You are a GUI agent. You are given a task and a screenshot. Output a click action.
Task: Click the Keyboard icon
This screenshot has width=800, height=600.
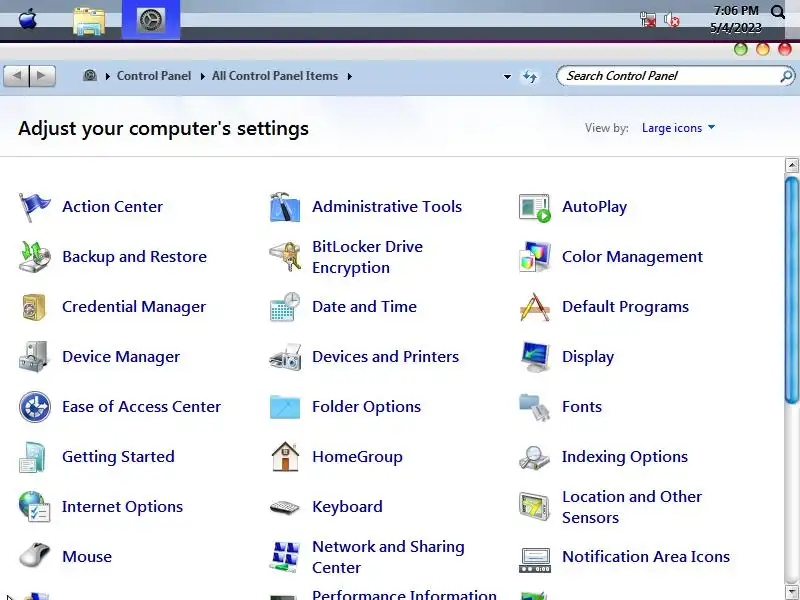(285, 507)
